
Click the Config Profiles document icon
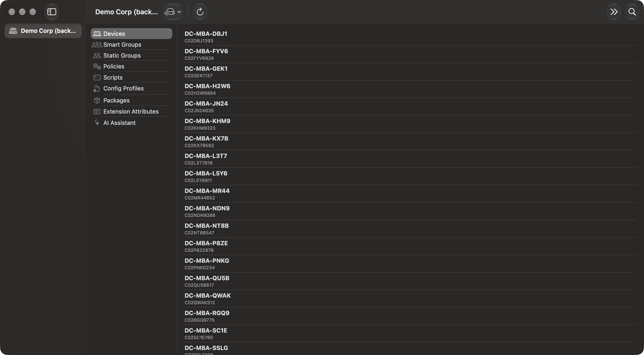tap(97, 88)
